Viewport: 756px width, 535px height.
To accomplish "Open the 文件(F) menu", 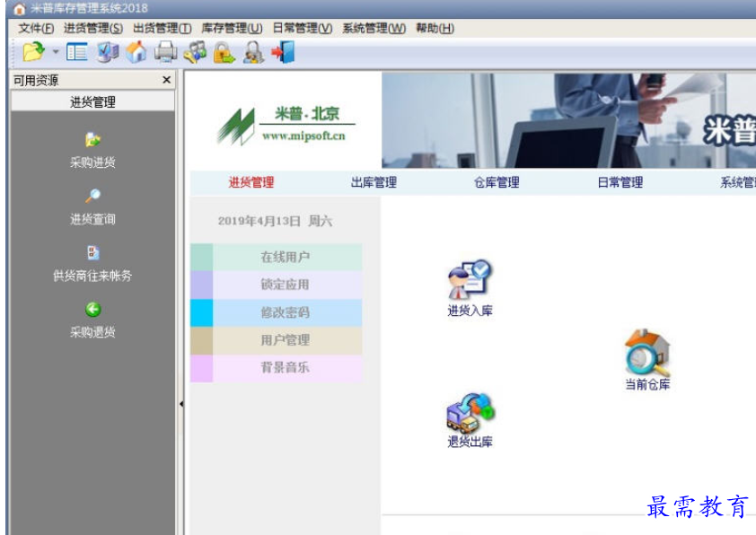I will coord(36,29).
